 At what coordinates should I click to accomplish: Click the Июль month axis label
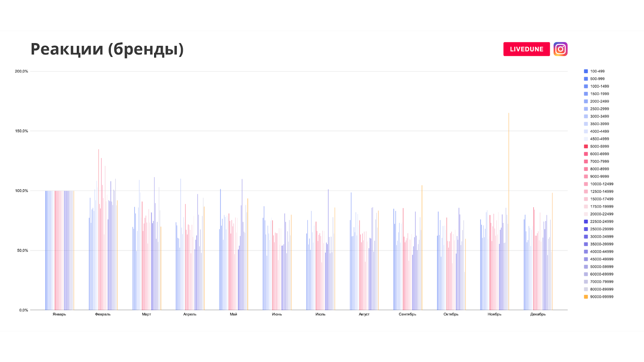(320, 314)
